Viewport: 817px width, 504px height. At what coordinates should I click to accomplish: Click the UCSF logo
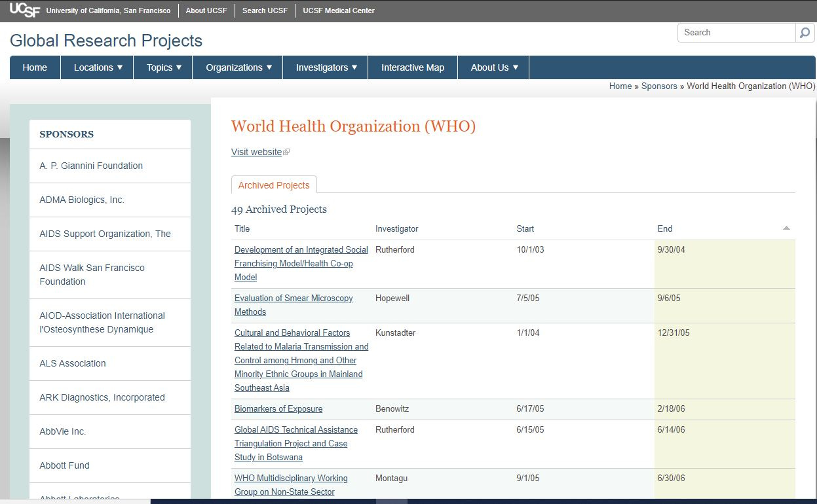(x=25, y=10)
